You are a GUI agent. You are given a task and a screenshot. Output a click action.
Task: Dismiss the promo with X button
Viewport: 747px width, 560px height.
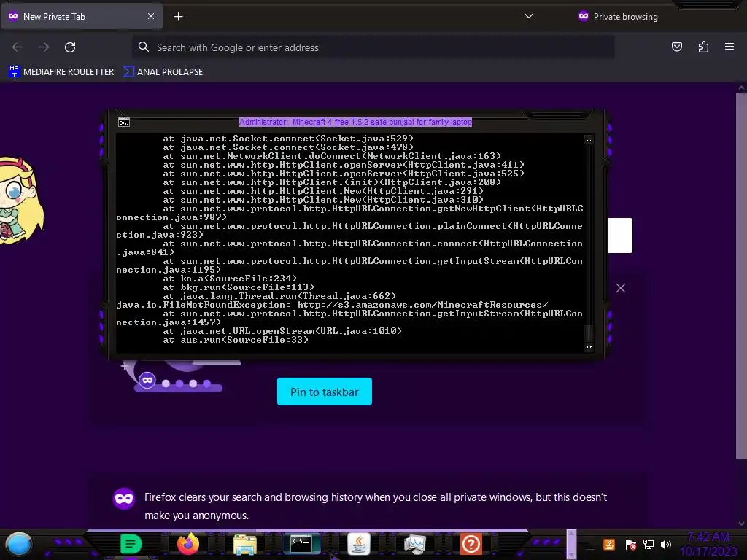(620, 288)
